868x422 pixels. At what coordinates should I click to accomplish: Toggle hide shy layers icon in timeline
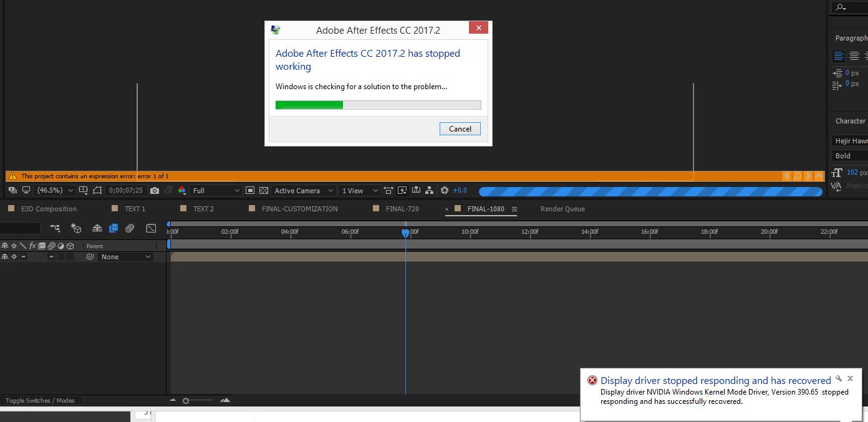[x=97, y=228]
